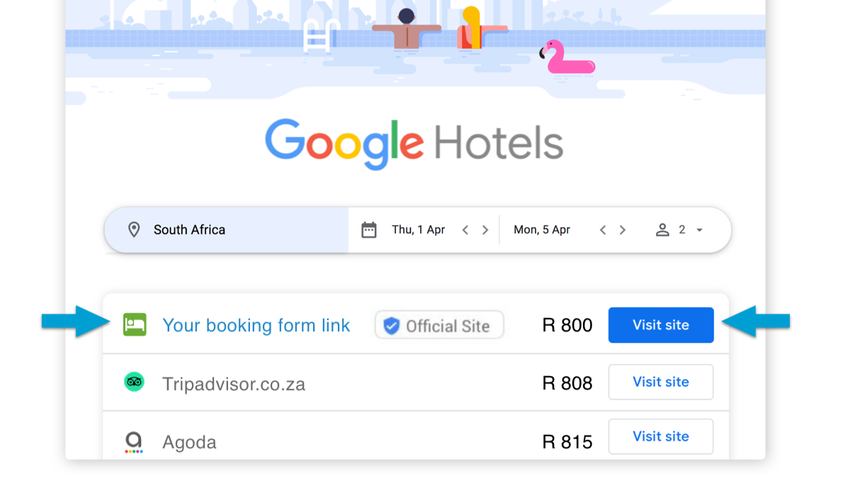850x478 pixels.
Task: Click the guests person icon
Action: click(x=662, y=230)
